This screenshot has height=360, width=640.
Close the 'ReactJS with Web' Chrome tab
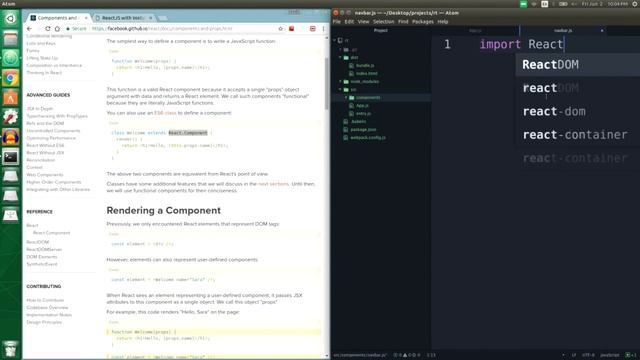pos(150,18)
